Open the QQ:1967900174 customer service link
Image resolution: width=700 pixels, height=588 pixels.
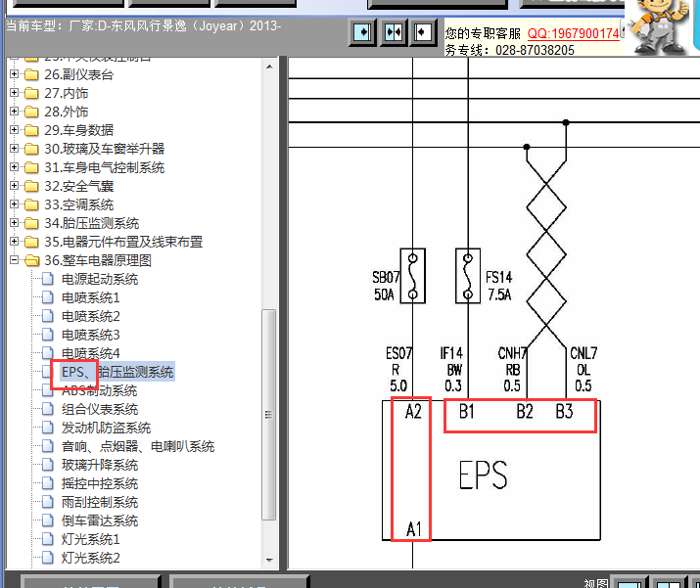click(573, 33)
